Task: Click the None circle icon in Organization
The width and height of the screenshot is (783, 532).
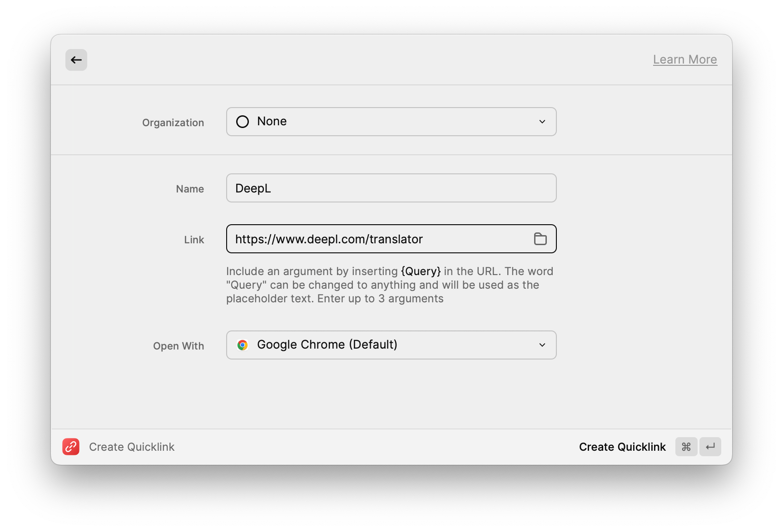Action: tap(243, 122)
